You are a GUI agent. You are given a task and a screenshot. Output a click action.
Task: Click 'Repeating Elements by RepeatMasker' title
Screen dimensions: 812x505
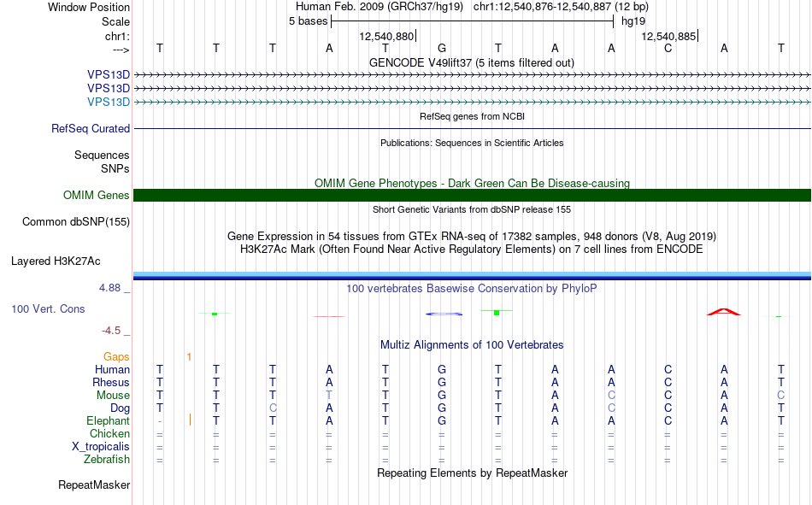(x=473, y=473)
